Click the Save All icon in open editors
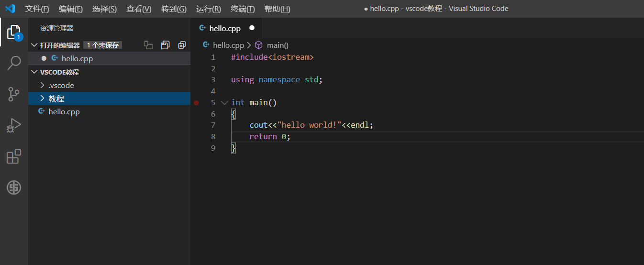 pyautogui.click(x=165, y=45)
